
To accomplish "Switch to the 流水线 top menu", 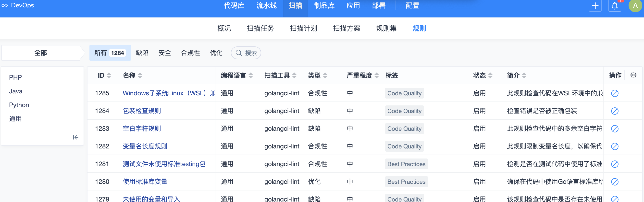I will click(266, 6).
